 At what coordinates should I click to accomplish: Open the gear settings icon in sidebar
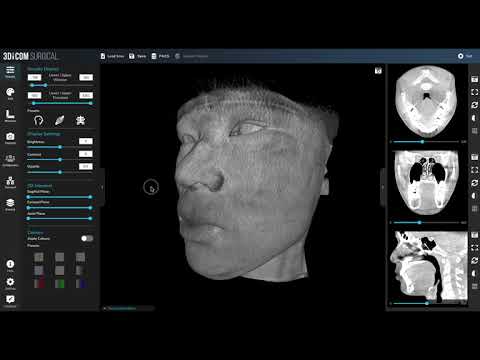click(x=10, y=283)
